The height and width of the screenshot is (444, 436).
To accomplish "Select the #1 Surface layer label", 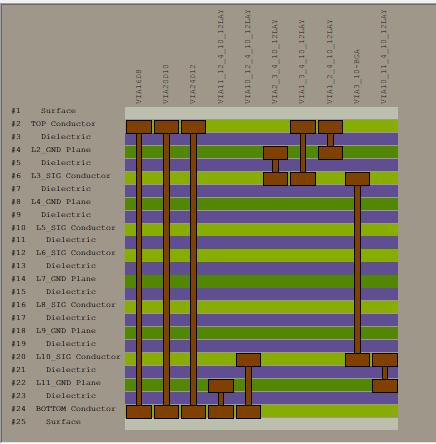I will [x=44, y=111].
